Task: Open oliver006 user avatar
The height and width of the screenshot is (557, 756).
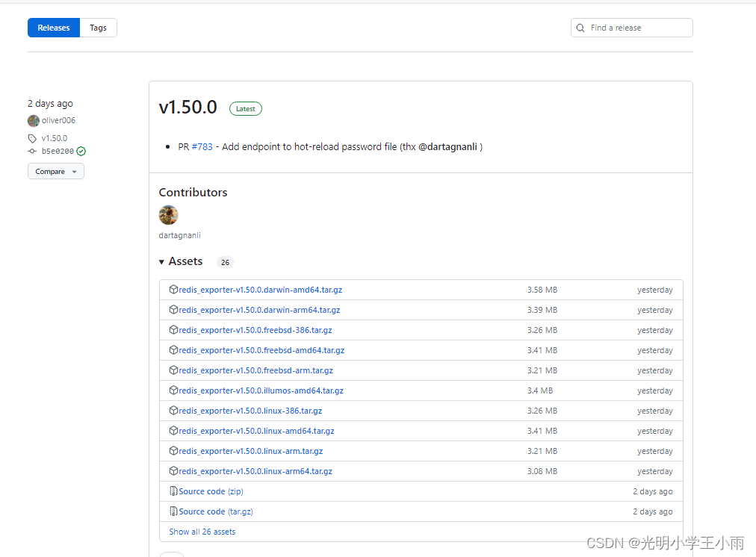Action: [x=34, y=120]
